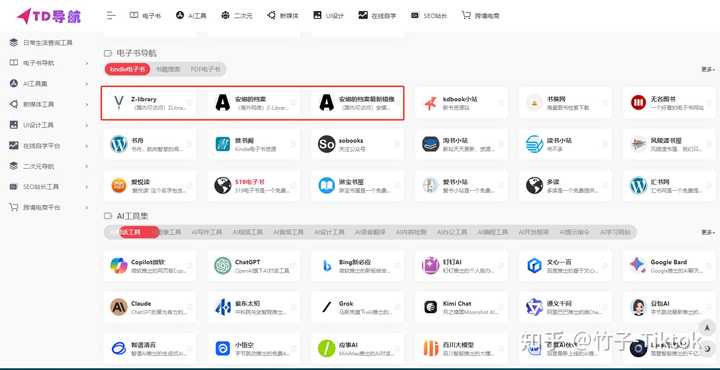Click the Bing新必应 icon
Screen dimensions: 720x370
pos(326,266)
